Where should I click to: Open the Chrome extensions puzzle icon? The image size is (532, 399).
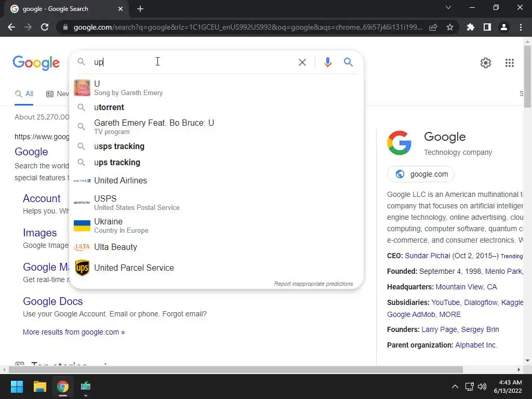click(x=471, y=27)
